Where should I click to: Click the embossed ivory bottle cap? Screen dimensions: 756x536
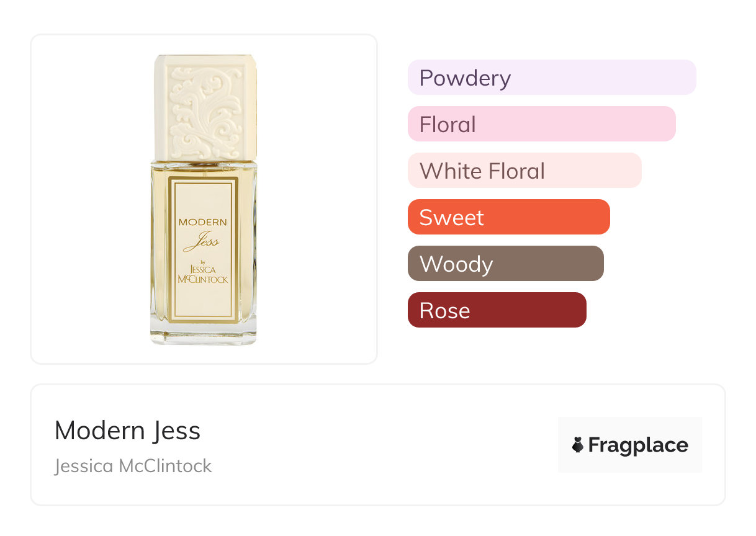(x=204, y=108)
